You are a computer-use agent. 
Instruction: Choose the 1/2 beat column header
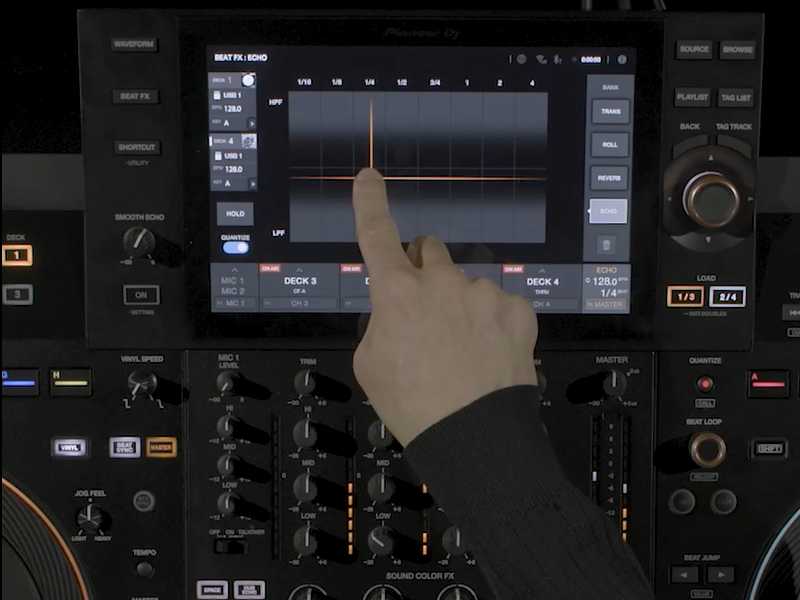[402, 83]
